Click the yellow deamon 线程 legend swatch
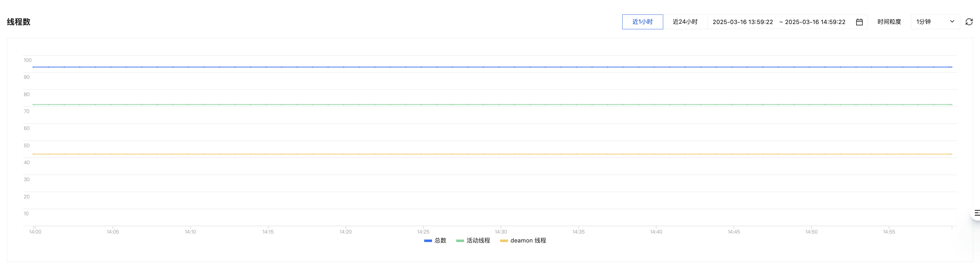Screen dimensions: 980x265 (x=504, y=241)
